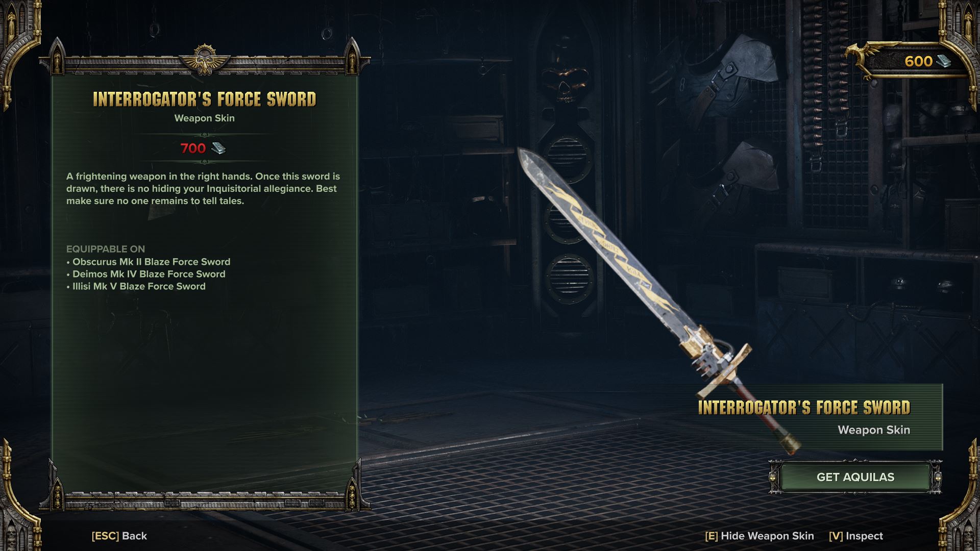
Task: Click the red 700 price value
Action: click(x=193, y=148)
